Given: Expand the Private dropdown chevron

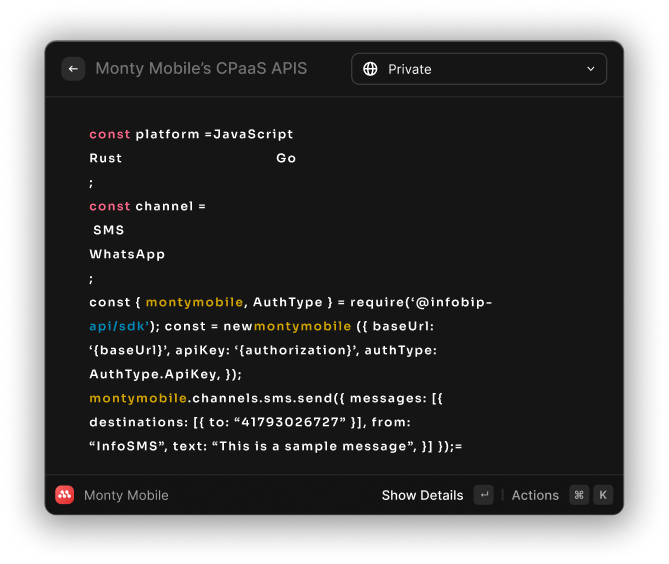Looking at the screenshot, I should tap(590, 69).
